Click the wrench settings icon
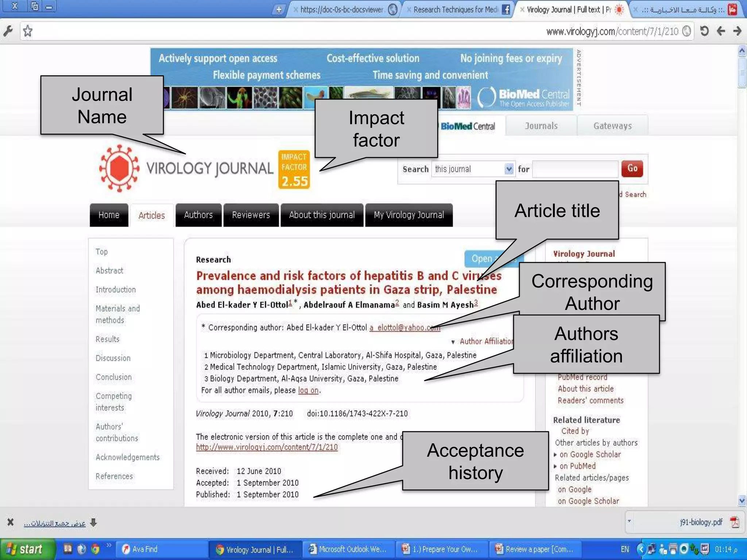This screenshot has height=560, width=747. [8, 31]
